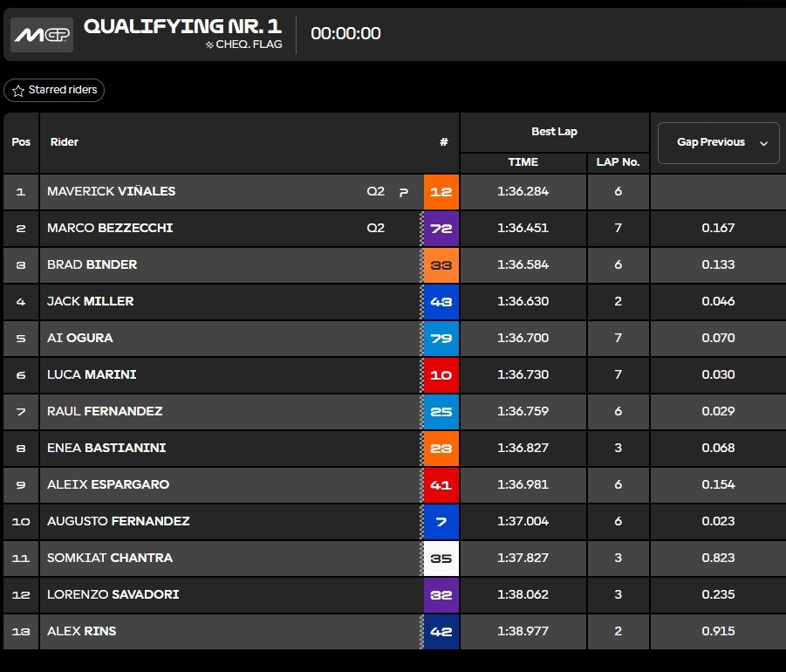Select rider Marco Bezzecchi
The height and width of the screenshot is (672, 786).
(110, 229)
